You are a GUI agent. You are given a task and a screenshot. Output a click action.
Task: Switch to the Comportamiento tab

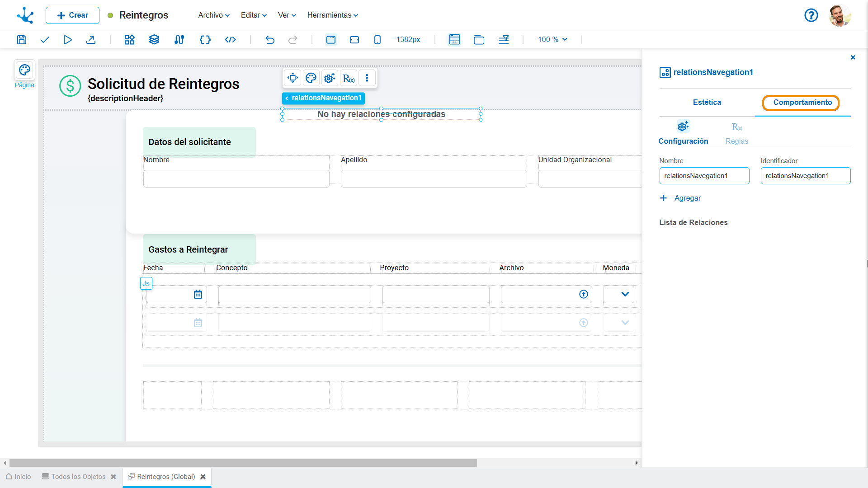coord(802,103)
